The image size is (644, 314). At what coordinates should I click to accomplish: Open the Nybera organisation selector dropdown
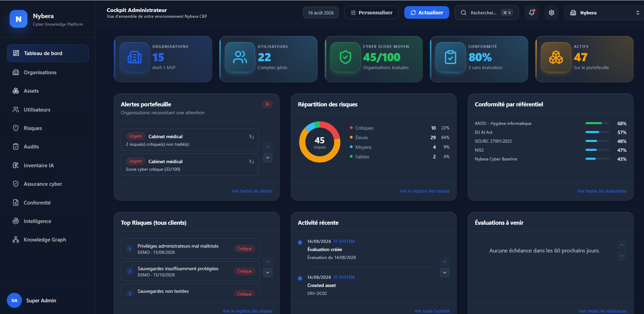tap(604, 13)
